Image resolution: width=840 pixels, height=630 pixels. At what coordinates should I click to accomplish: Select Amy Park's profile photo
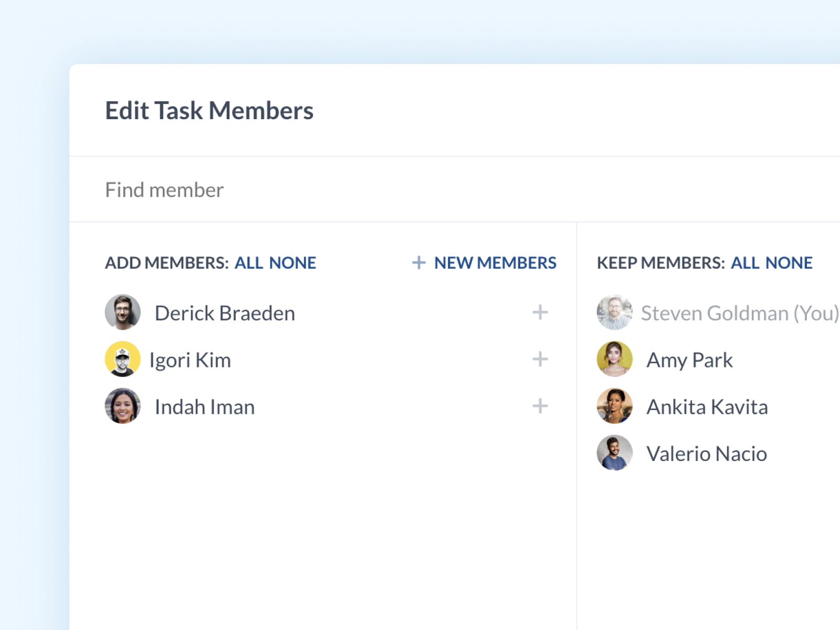(614, 360)
